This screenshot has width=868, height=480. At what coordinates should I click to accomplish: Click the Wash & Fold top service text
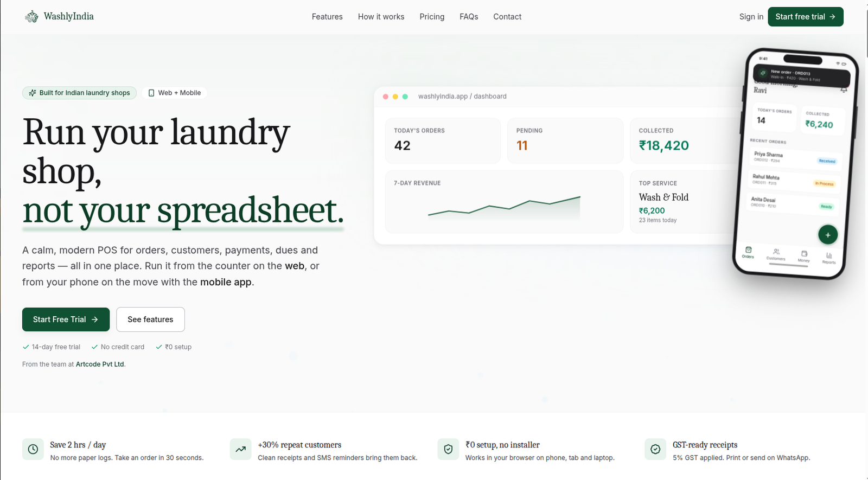click(x=663, y=197)
